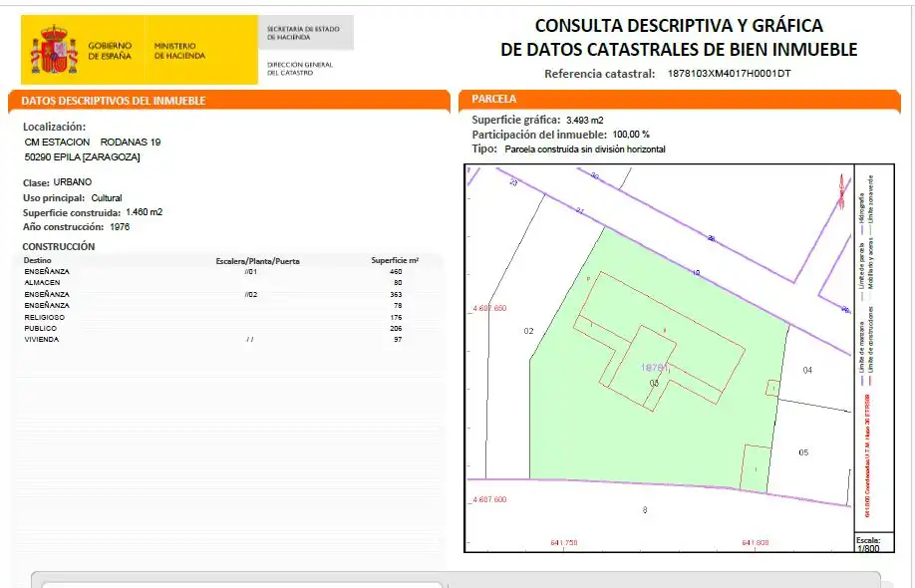The width and height of the screenshot is (915, 588).
Task: Click the DIRECCIÓN GENERAL DEL CATASTRO text
Action: click(300, 68)
